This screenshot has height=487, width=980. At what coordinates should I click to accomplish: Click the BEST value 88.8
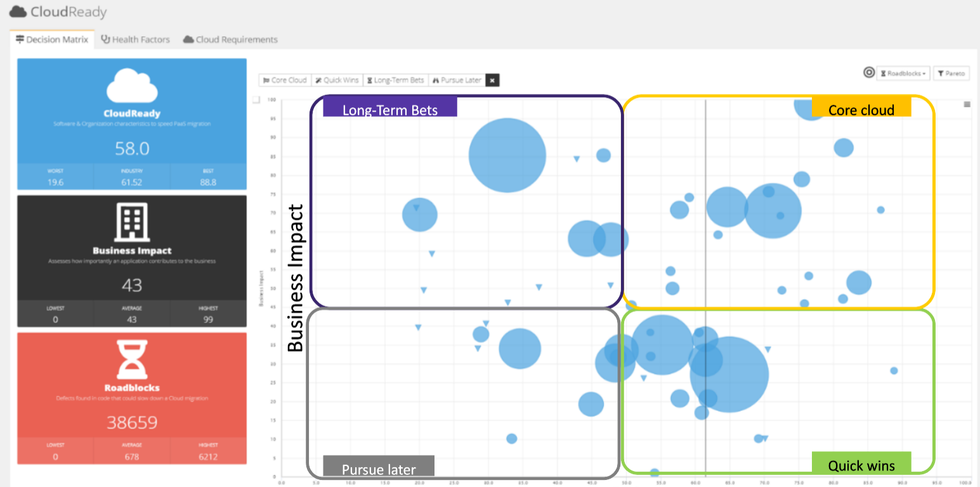[208, 182]
